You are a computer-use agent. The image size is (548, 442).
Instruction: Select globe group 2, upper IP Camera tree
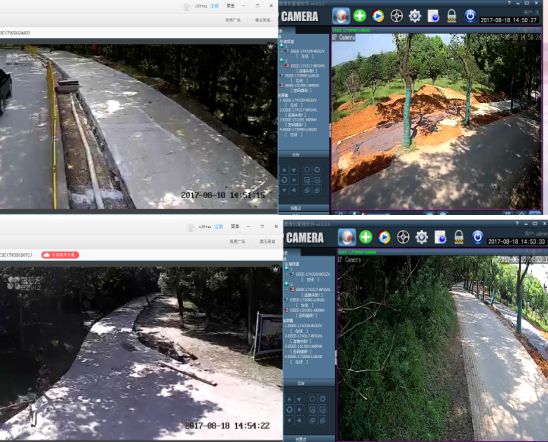pyautogui.click(x=282, y=60)
